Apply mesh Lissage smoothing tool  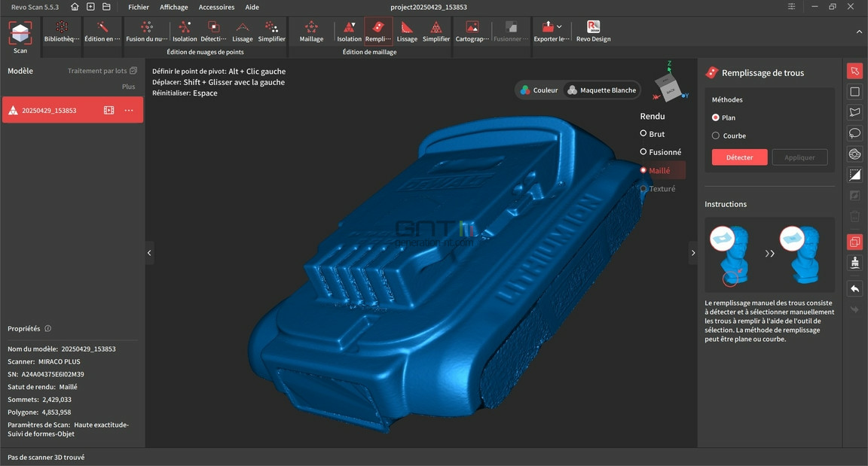[x=407, y=32]
